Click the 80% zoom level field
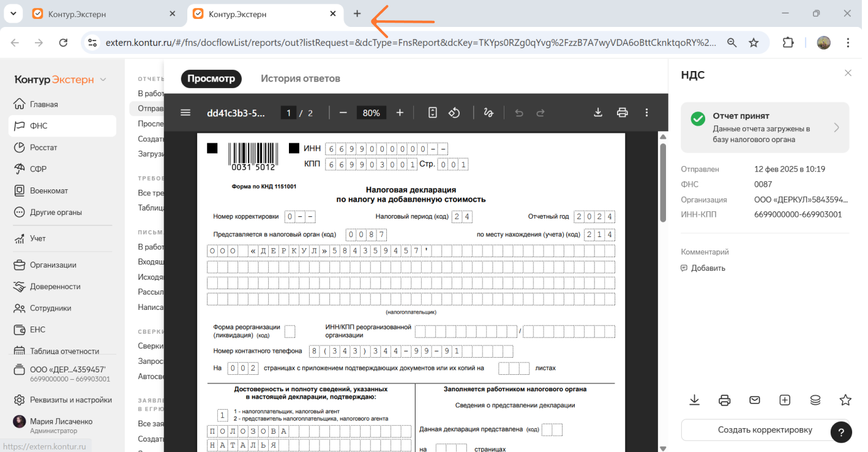The image size is (868, 452). pos(371,113)
